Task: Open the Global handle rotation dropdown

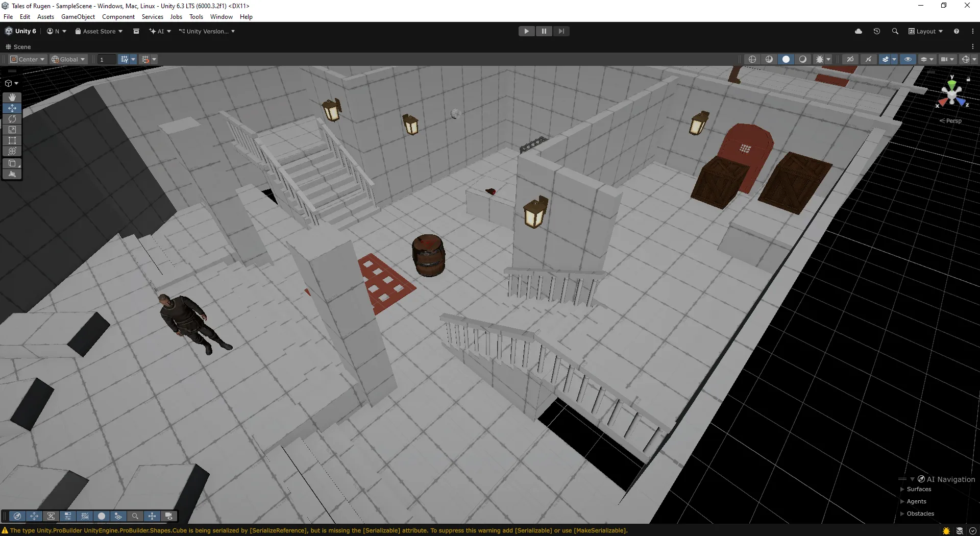Action: (68, 59)
